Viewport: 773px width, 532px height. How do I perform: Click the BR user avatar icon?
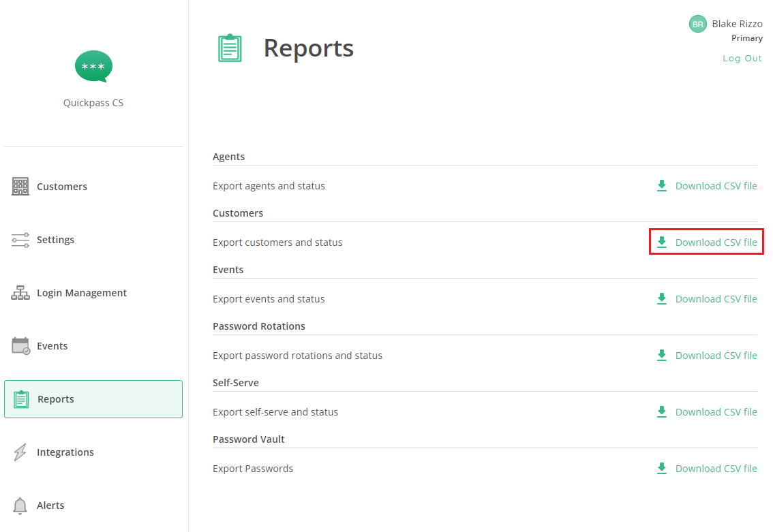click(697, 24)
